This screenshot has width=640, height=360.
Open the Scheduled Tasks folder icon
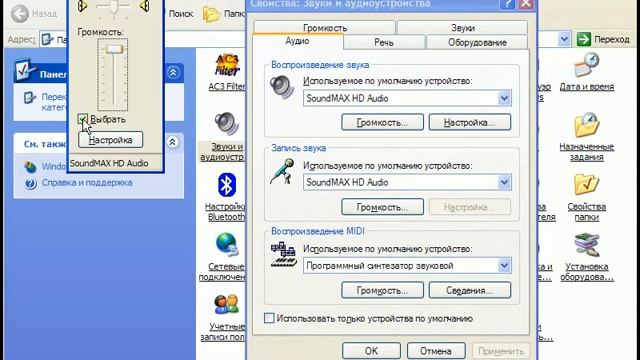(586, 125)
